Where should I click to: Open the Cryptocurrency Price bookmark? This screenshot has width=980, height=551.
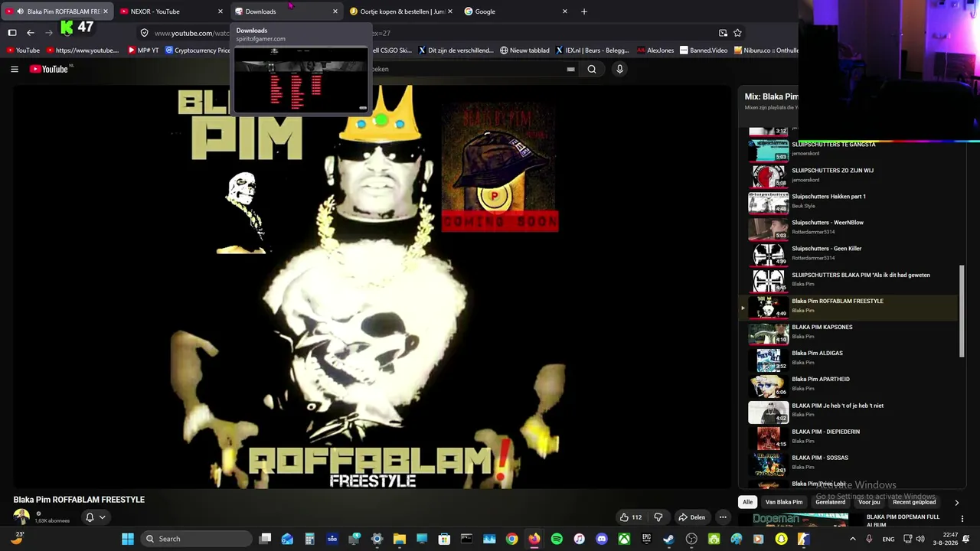point(198,51)
